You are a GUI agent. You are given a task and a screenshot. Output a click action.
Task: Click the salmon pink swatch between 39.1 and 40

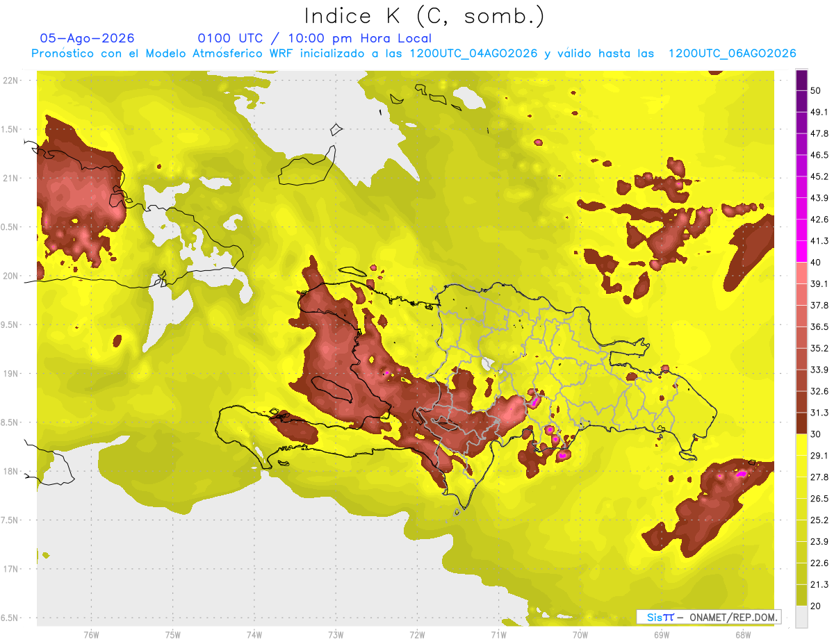coord(801,273)
